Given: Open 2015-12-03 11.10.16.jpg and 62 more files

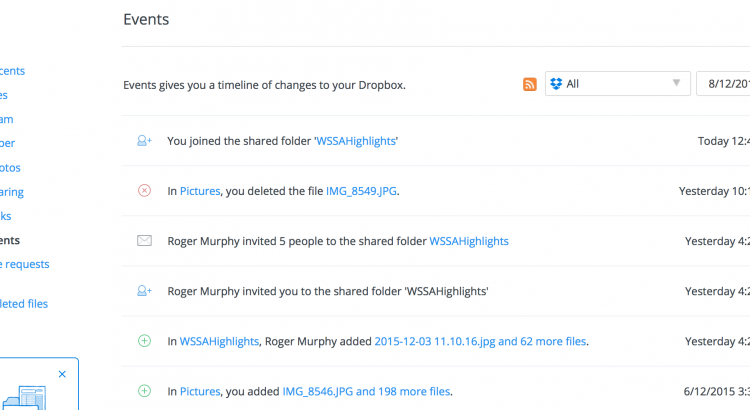Looking at the screenshot, I should tap(480, 341).
